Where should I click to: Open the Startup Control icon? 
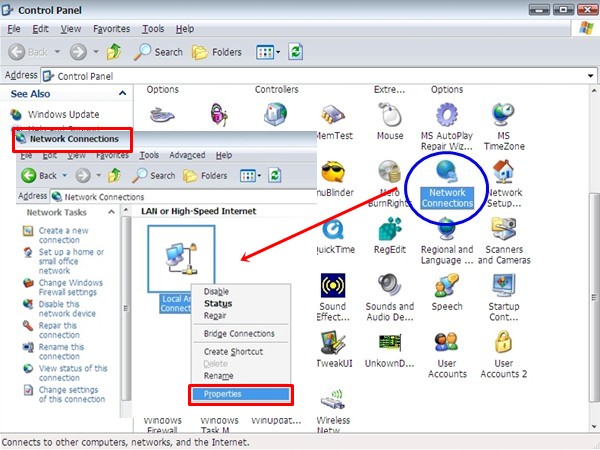504,297
